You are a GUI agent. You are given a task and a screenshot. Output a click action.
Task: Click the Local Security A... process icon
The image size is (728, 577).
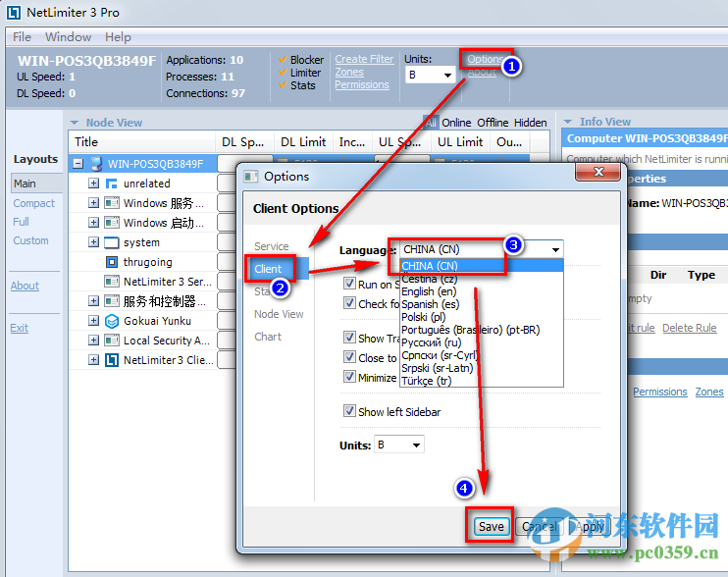click(x=112, y=341)
